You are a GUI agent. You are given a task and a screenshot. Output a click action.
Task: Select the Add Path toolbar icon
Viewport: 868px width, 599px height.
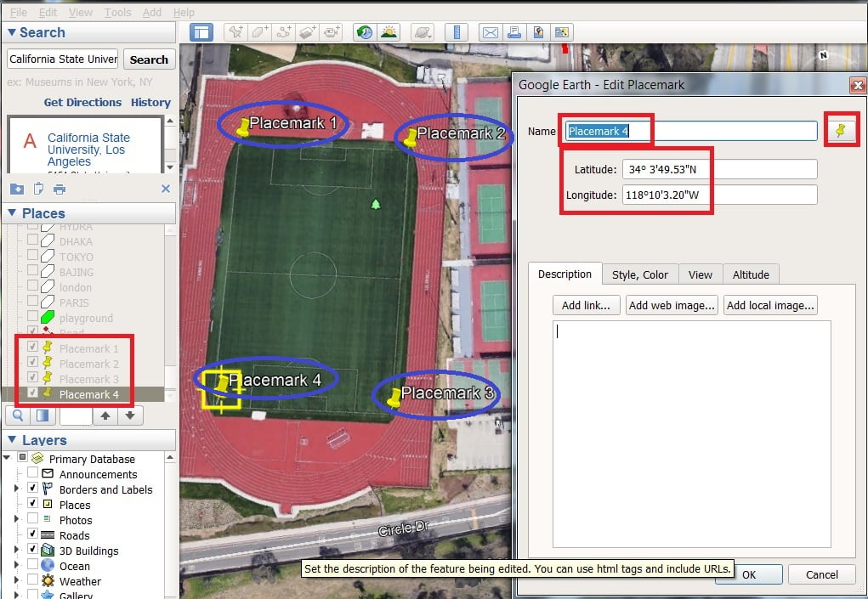pyautogui.click(x=283, y=32)
